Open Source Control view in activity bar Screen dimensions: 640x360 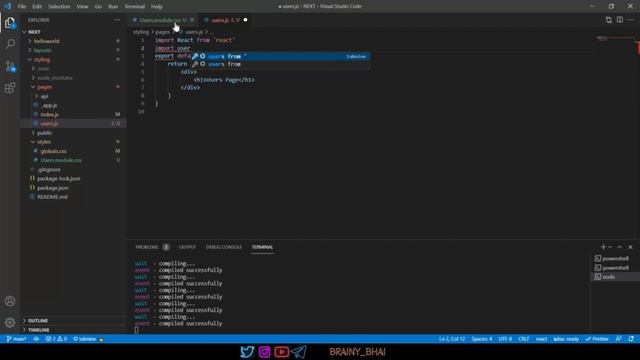(10, 66)
